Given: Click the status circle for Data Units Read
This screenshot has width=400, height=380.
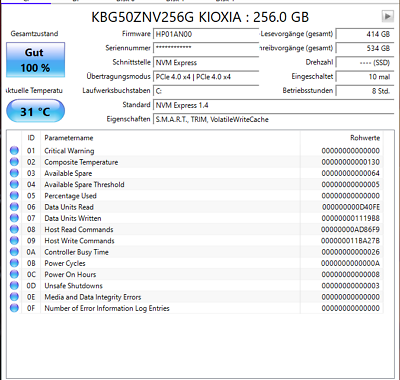Looking at the screenshot, I should pyautogui.click(x=14, y=207).
